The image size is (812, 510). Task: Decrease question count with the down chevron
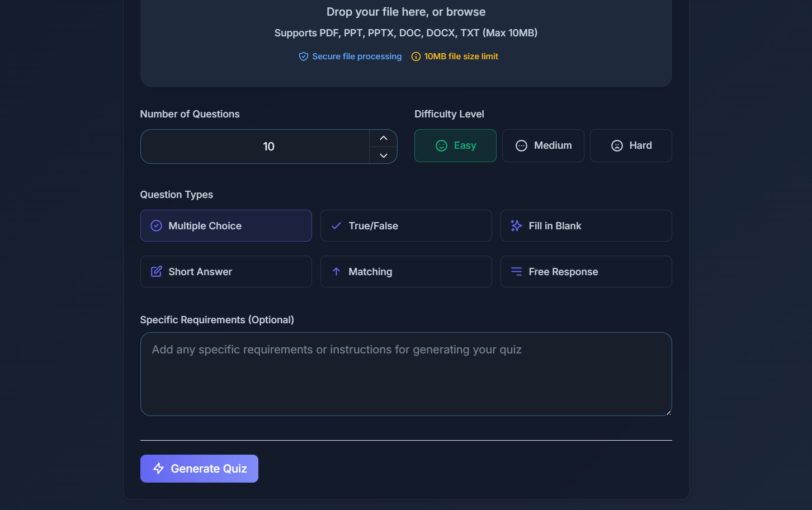(383, 155)
